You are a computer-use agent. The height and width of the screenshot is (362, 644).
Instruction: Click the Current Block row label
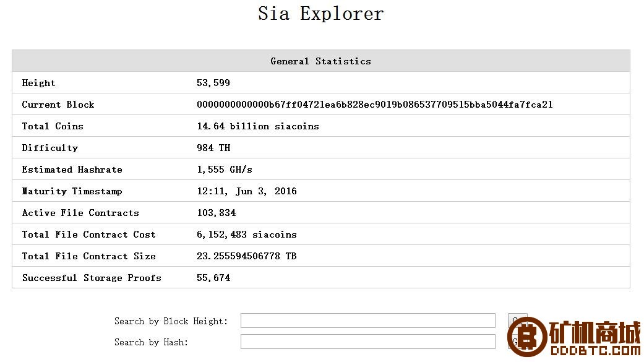click(58, 105)
